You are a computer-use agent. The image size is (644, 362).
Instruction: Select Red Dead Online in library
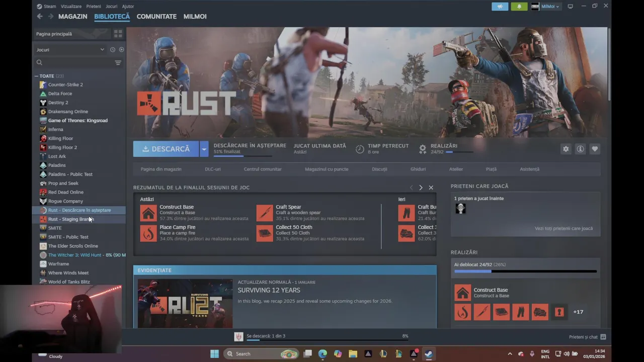pyautogui.click(x=79, y=192)
